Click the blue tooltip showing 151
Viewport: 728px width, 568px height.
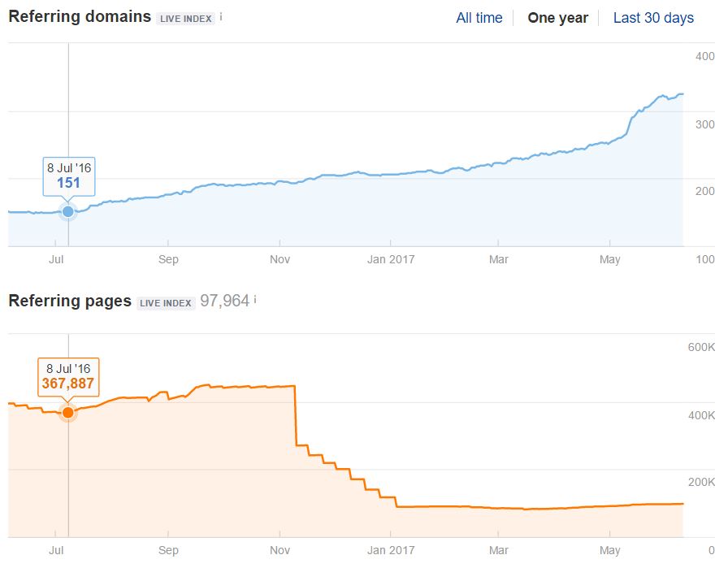click(69, 176)
